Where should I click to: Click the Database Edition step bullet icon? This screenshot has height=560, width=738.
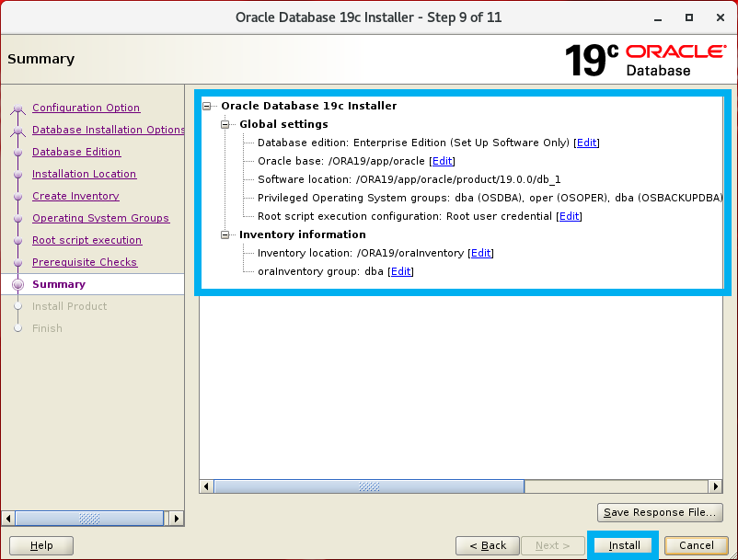point(17,153)
